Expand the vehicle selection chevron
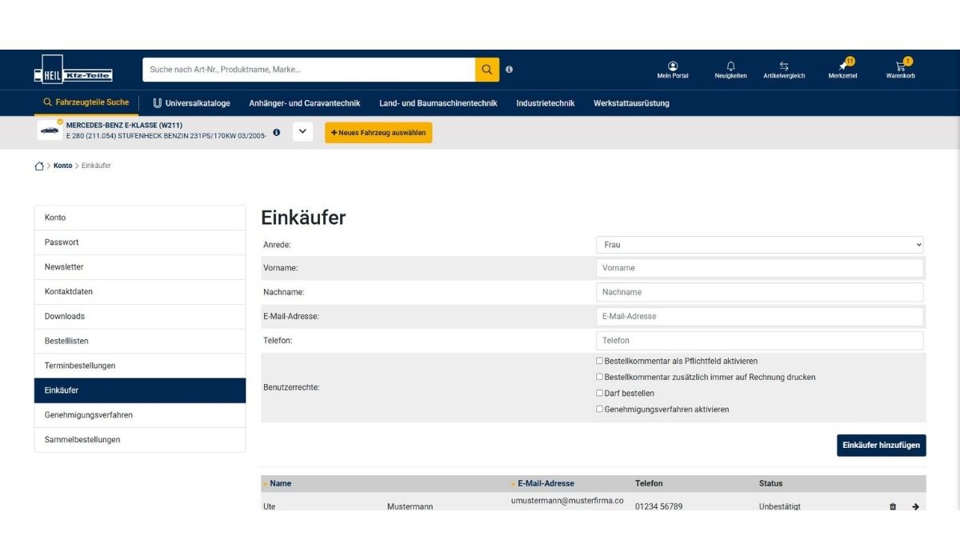 pos(302,132)
